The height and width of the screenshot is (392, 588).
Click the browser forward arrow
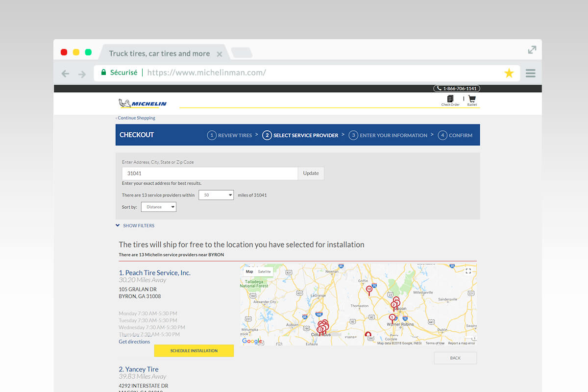pos(82,73)
